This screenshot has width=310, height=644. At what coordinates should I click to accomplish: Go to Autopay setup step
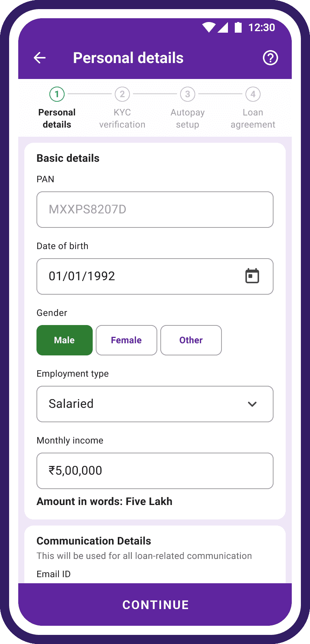point(188,118)
